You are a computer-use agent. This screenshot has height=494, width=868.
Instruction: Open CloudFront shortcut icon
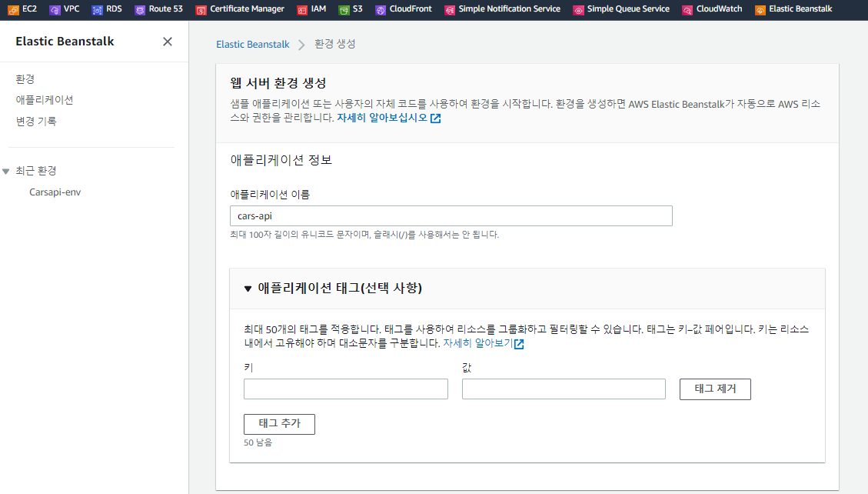click(x=381, y=9)
